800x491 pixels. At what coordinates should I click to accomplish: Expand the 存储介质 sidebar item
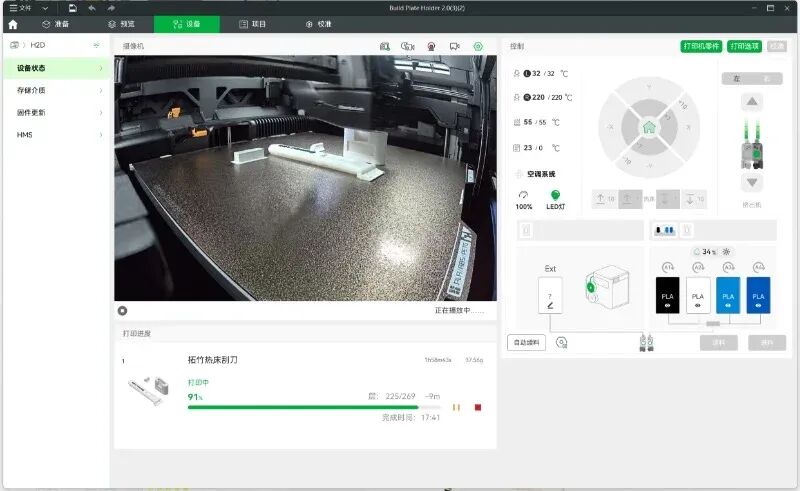pos(57,90)
